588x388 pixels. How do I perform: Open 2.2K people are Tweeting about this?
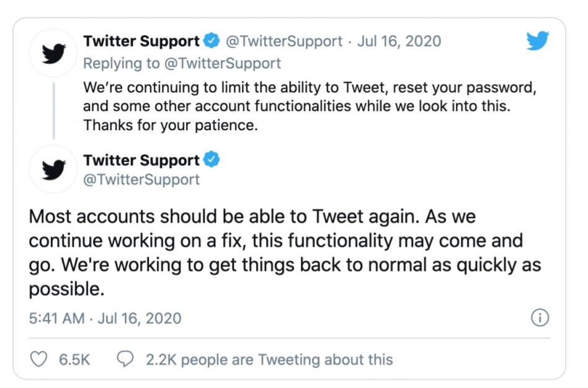pos(269,359)
